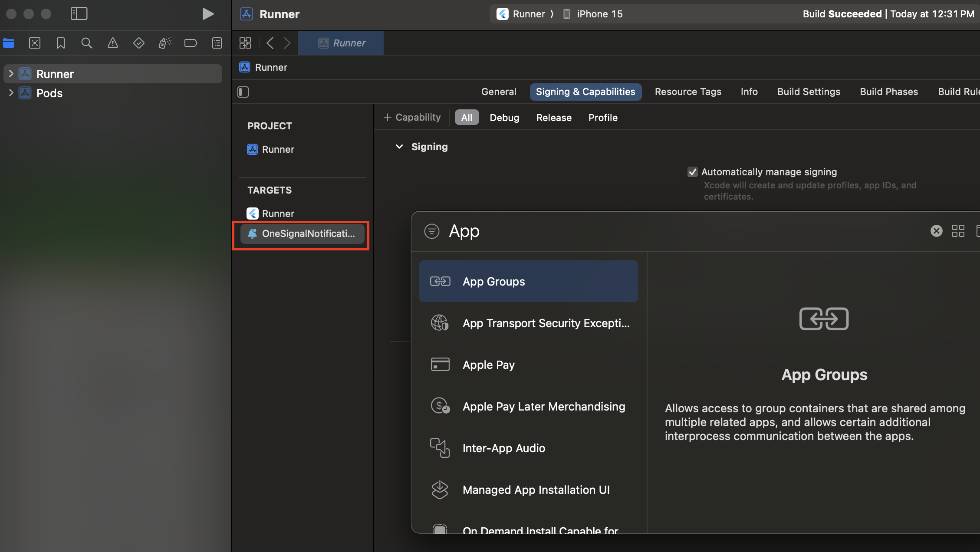This screenshot has width=980, height=552.
Task: Select Apple Pay Later Merchandising capability
Action: (x=528, y=406)
